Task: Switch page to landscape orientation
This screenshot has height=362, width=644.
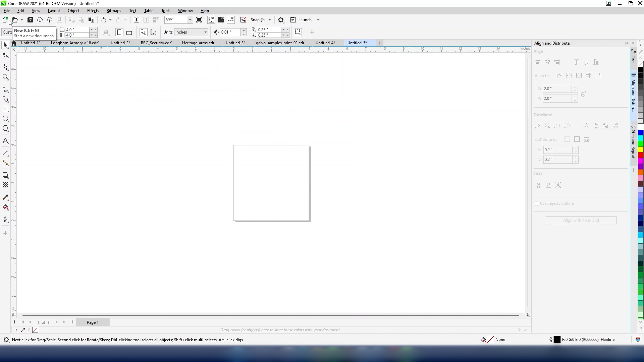Action: click(x=129, y=33)
